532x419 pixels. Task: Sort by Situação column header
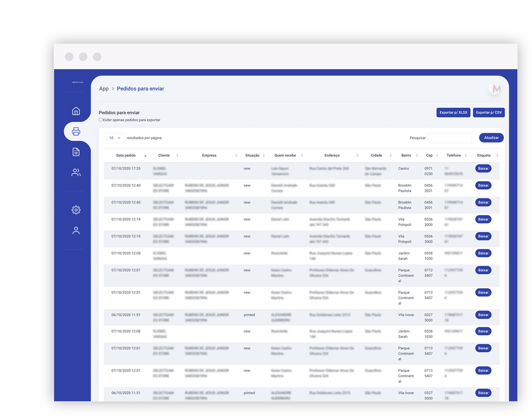tap(253, 156)
